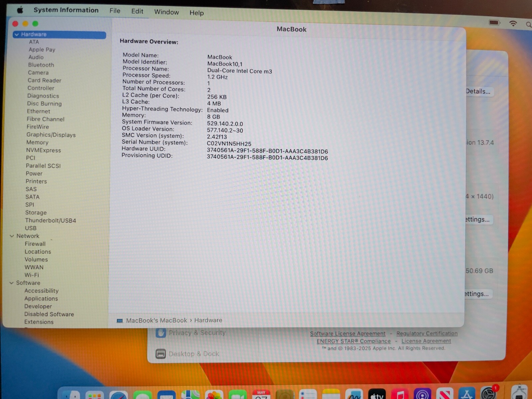Select Storage in the sidebar
Screen dimensions: 532x399
coord(36,212)
